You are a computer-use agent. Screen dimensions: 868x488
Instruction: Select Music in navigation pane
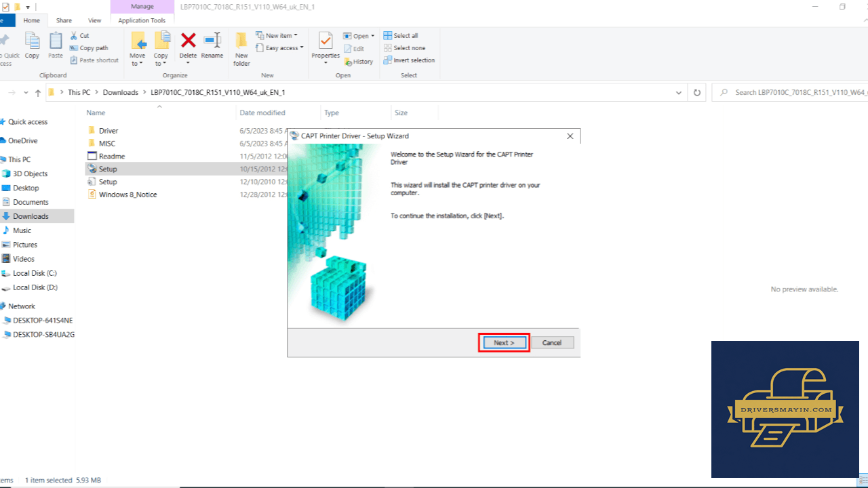(x=22, y=230)
